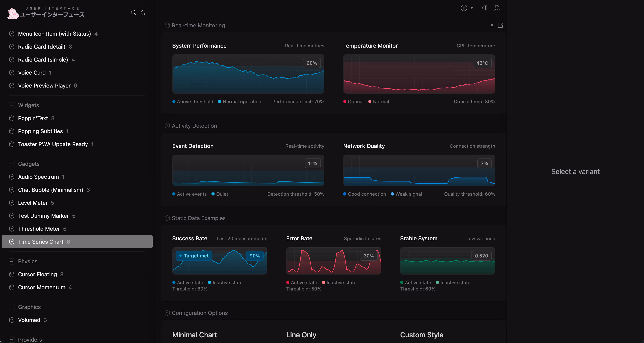Click the copy code icon on Real-time Monitoring
The width and height of the screenshot is (644, 343).
pyautogui.click(x=491, y=25)
